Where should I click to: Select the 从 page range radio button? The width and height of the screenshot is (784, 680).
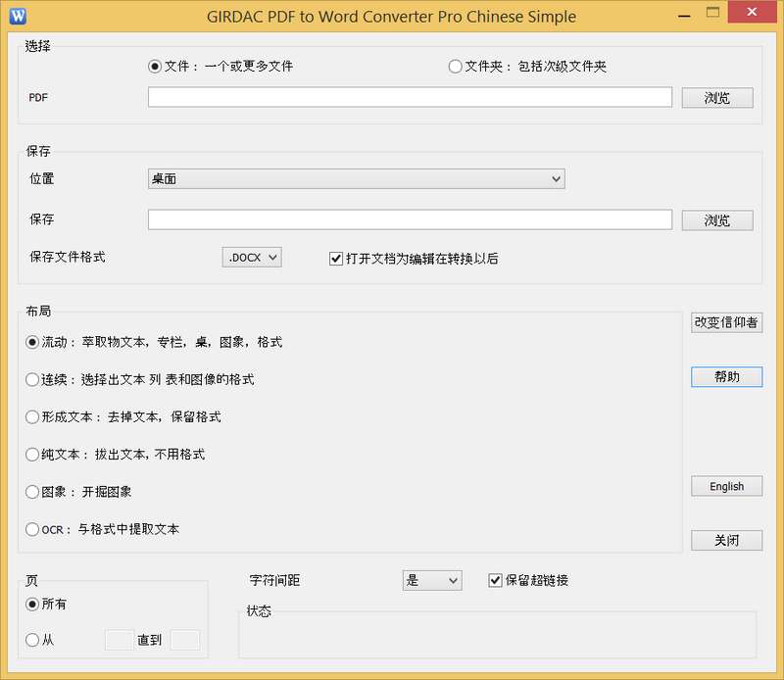click(x=33, y=640)
